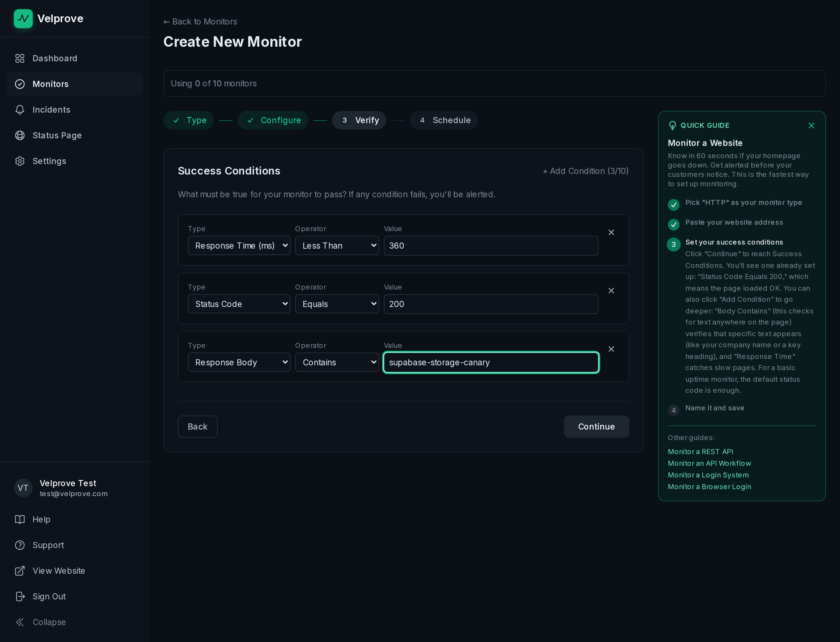Remove the Response Body condition
840x642 pixels.
(611, 349)
